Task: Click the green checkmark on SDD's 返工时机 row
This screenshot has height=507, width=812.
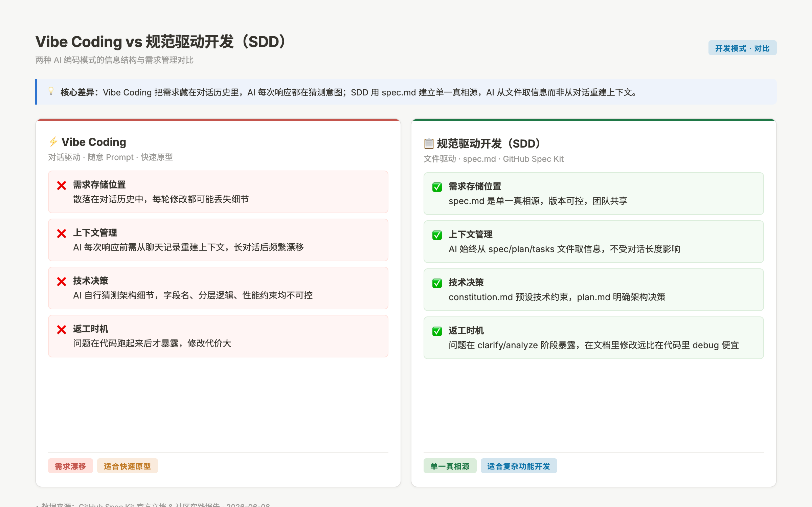Action: pyautogui.click(x=437, y=331)
